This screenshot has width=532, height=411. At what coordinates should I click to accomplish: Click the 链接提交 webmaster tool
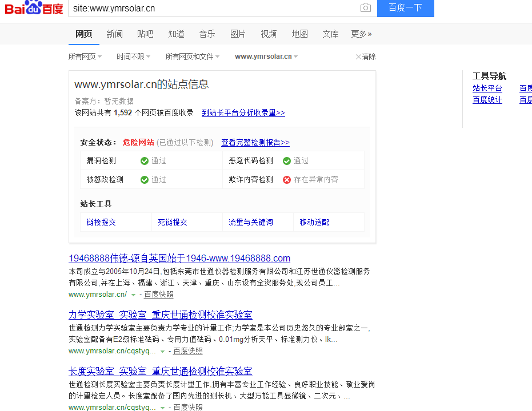coord(101,221)
